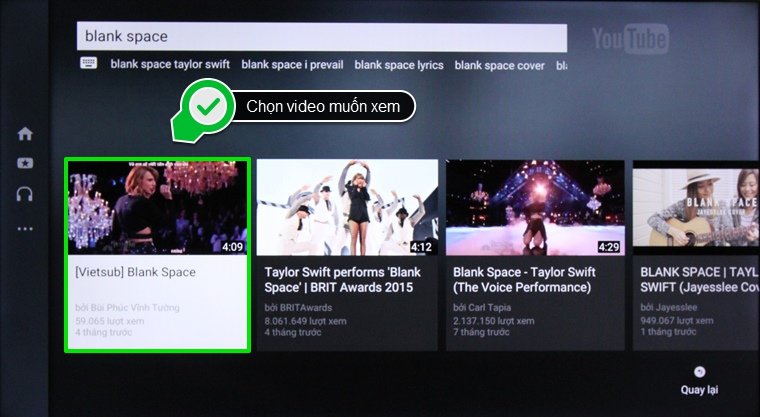This screenshot has height=417, width=760.
Task: Click the YouTube logo
Action: (x=629, y=39)
